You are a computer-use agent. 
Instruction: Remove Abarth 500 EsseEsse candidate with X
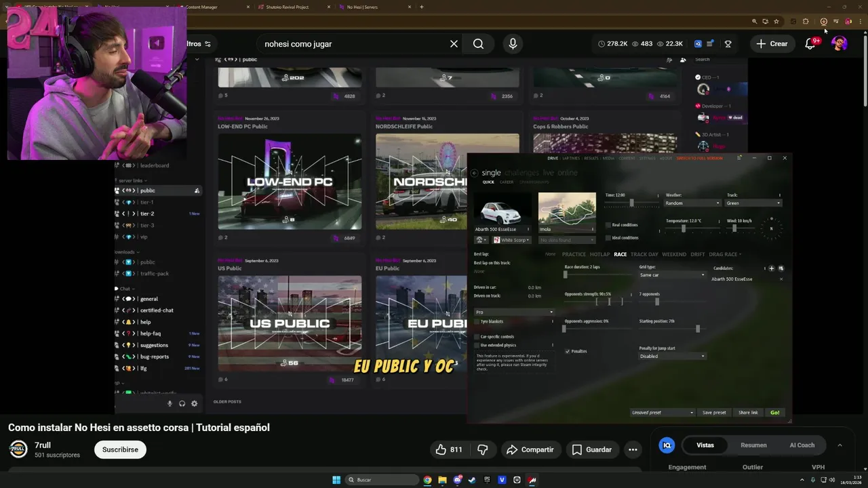[781, 279]
